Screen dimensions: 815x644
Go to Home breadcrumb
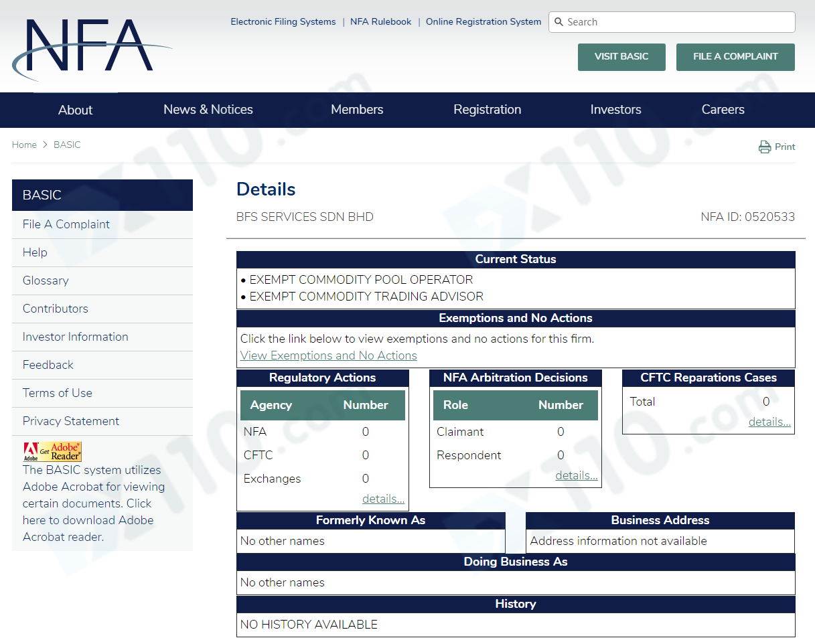click(x=24, y=145)
